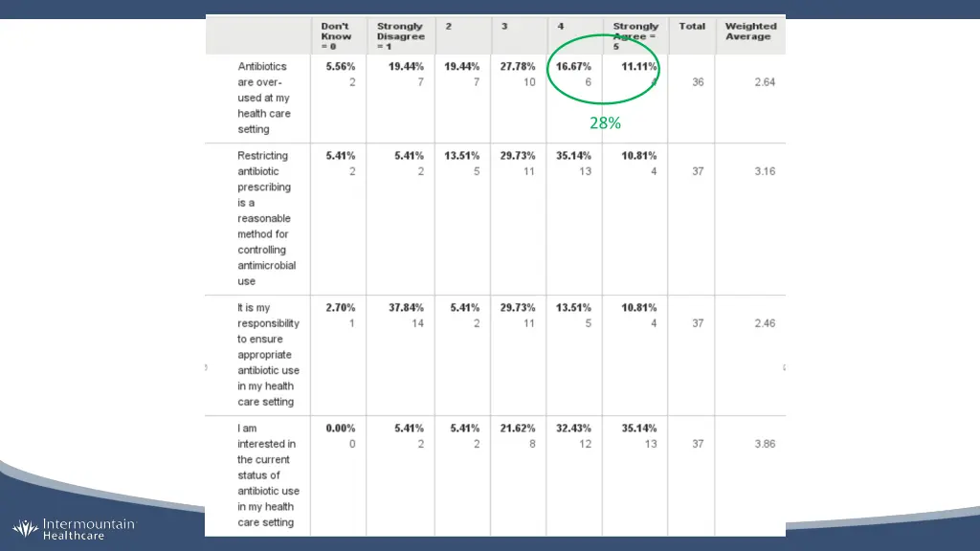Image resolution: width=980 pixels, height=551 pixels.
Task: Click 35.14% in the Restricting antibiotic prescribing row
Action: (574, 156)
